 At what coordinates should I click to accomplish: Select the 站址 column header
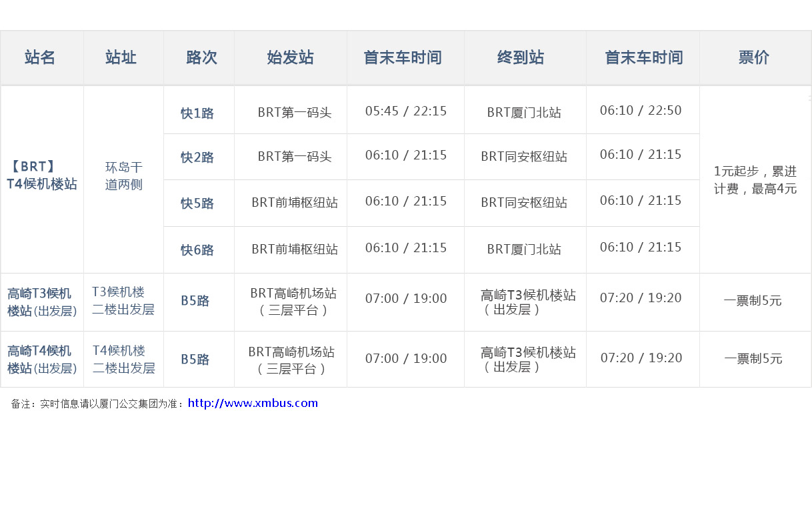[121, 58]
